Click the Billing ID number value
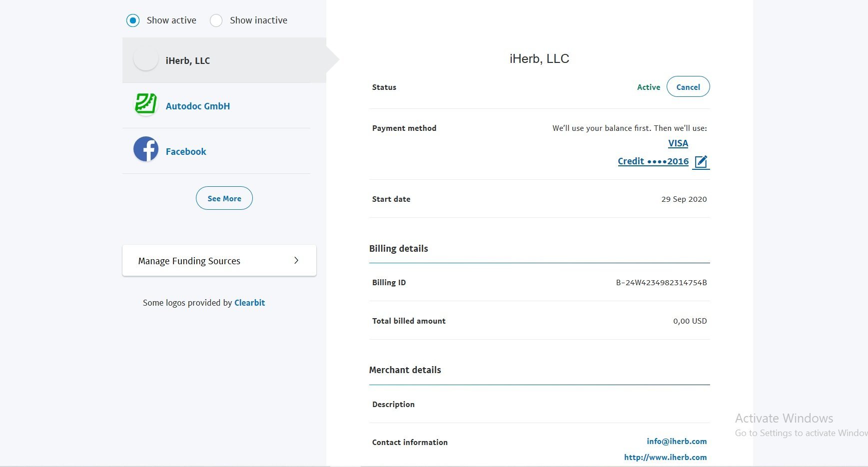 point(661,283)
